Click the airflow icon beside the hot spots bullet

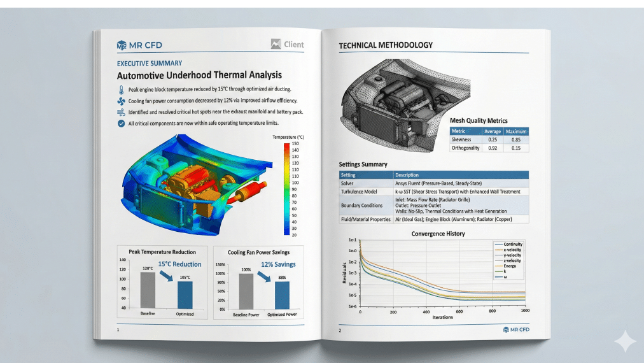(121, 112)
